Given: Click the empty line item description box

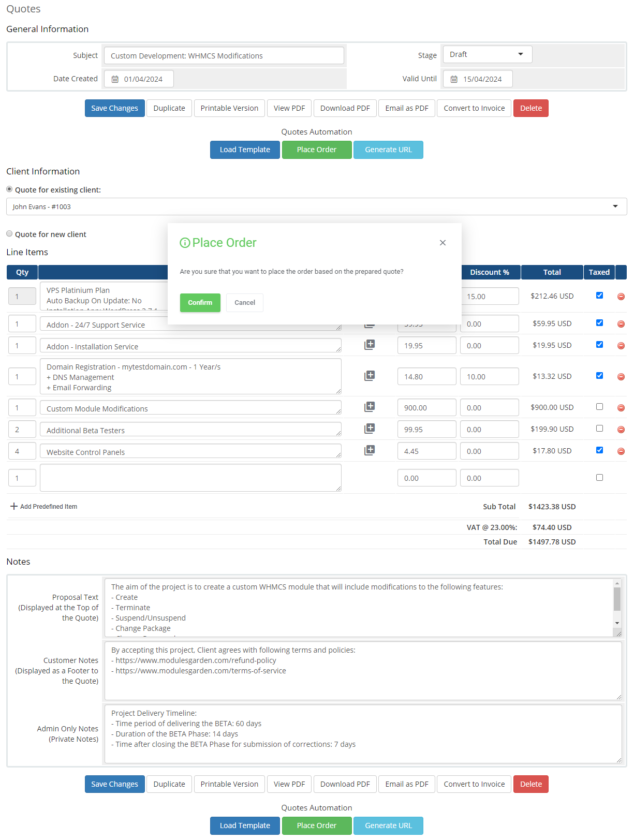Looking at the screenshot, I should point(190,478).
